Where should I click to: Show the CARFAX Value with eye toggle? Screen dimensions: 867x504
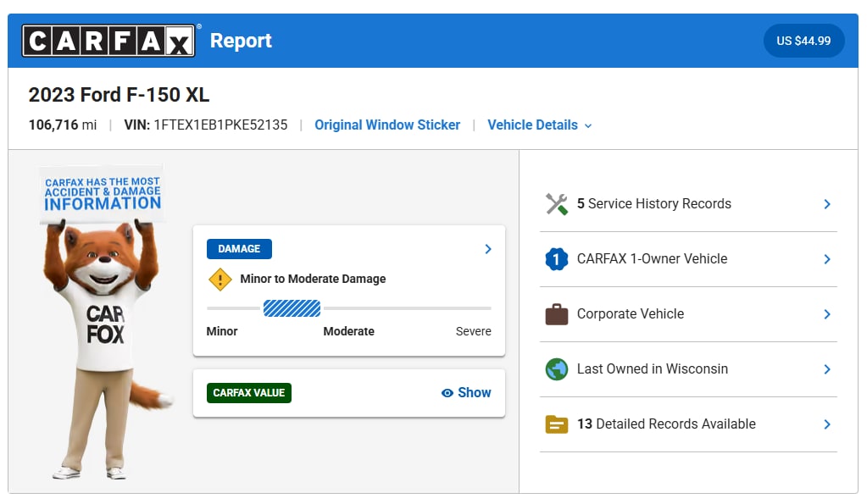coord(466,393)
